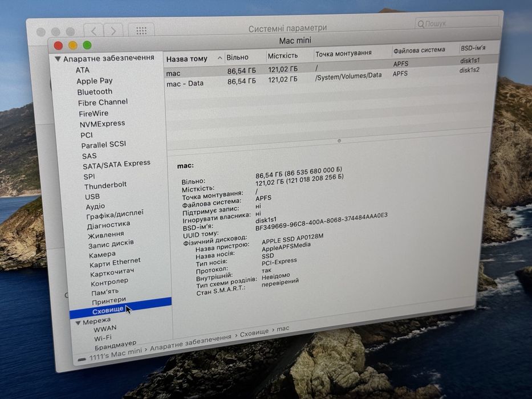Open the Wi-Fi network entry
This screenshot has height=399, width=532.
[x=103, y=338]
